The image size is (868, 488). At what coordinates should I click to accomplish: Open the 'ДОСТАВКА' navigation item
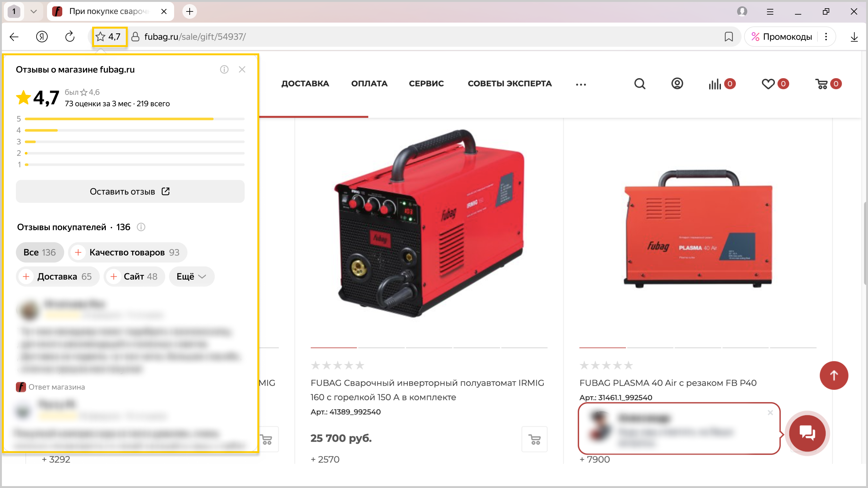pos(305,84)
